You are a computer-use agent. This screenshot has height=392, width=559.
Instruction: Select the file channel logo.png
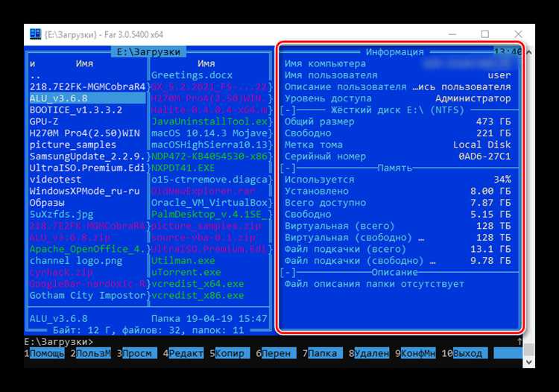coord(76,261)
